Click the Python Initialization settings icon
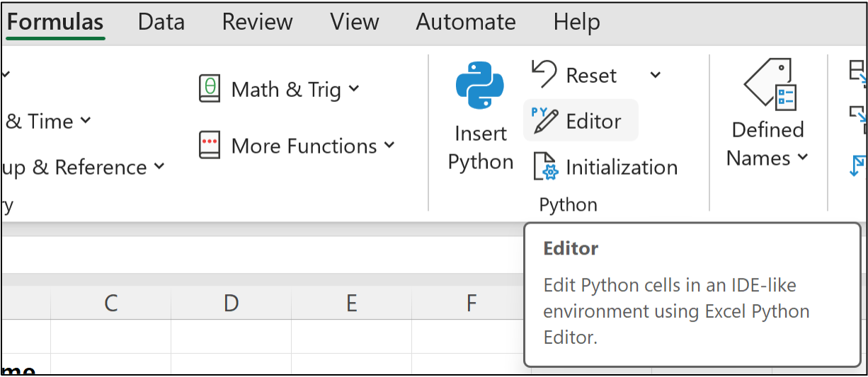Viewport: 868px width, 377px height. tap(545, 167)
